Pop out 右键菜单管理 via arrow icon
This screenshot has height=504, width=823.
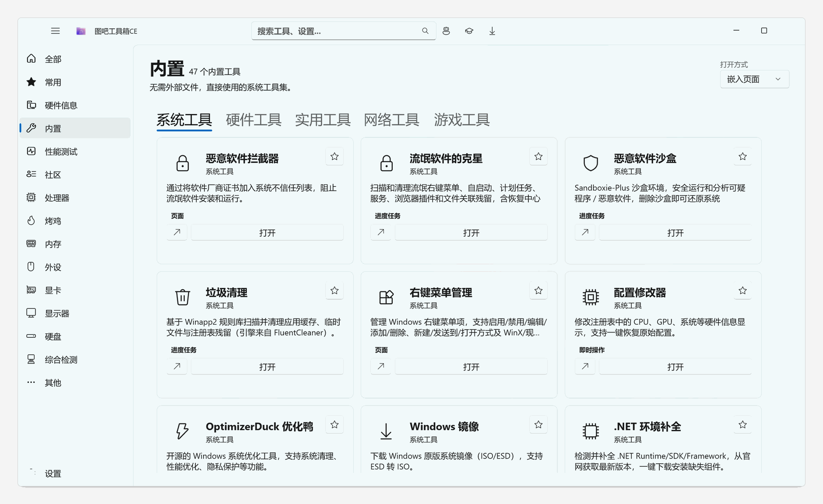381,366
